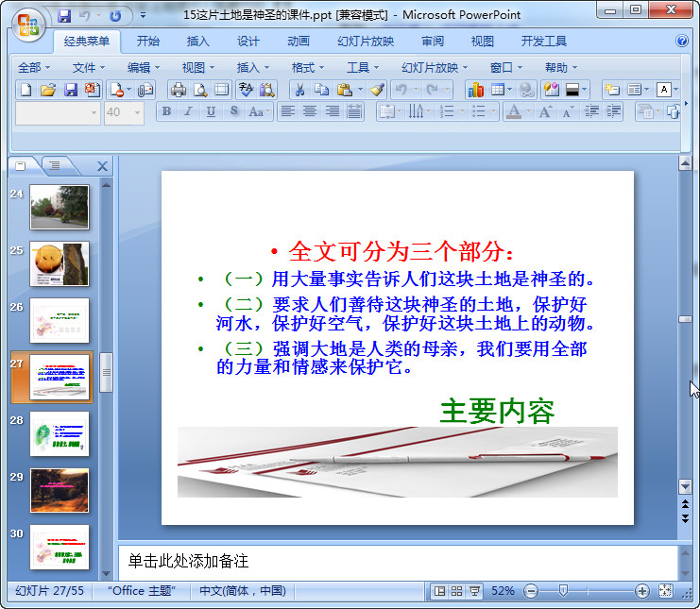Click the zoom in plus button
The width and height of the screenshot is (700, 609).
(x=642, y=592)
